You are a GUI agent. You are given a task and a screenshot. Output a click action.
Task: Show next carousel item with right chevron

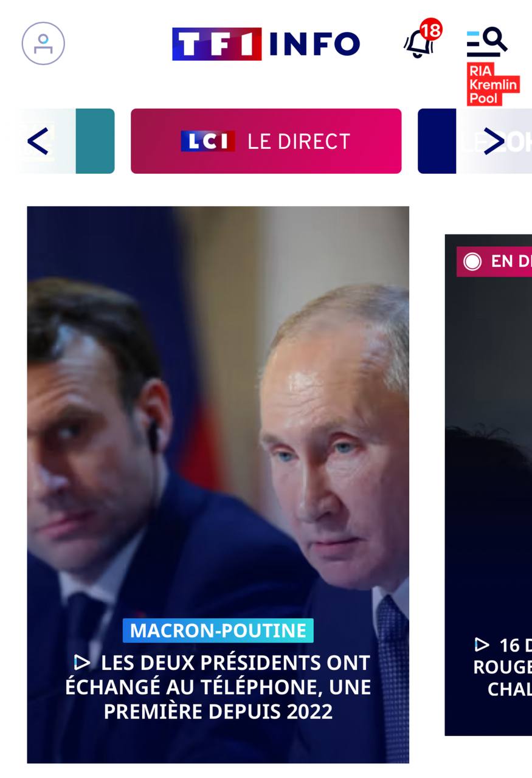pyautogui.click(x=494, y=141)
